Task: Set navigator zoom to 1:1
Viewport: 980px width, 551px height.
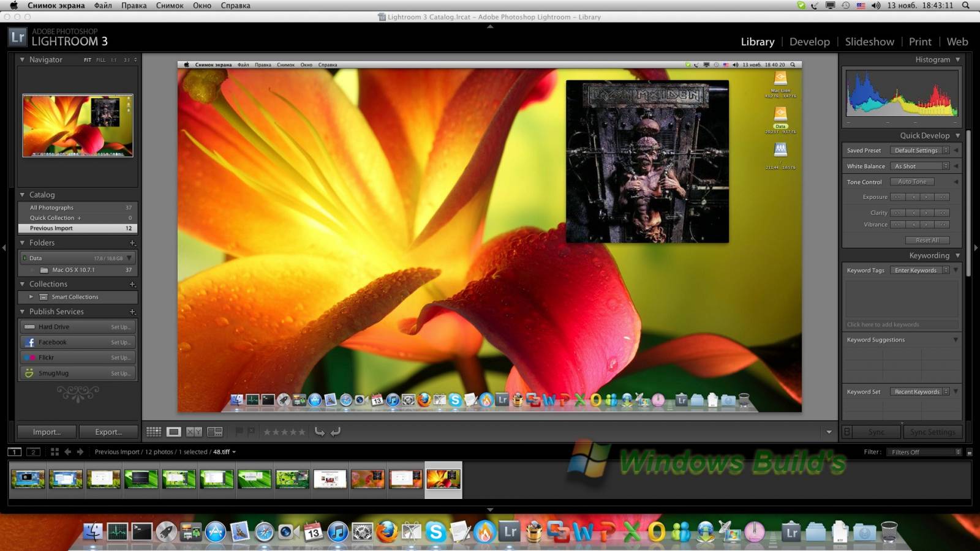Action: [114, 60]
